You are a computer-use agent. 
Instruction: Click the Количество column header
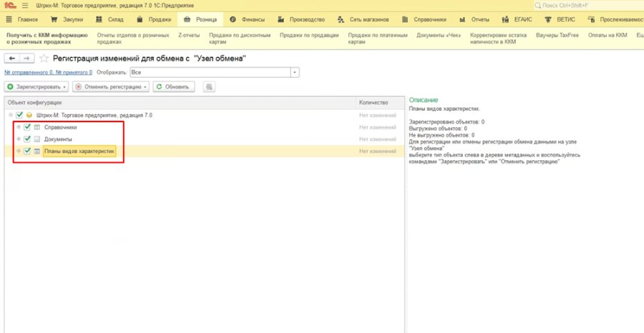point(381,102)
